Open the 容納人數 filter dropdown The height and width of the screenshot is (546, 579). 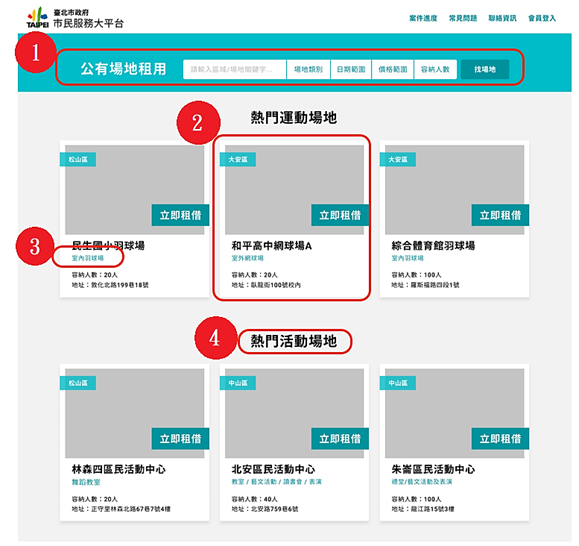click(435, 69)
